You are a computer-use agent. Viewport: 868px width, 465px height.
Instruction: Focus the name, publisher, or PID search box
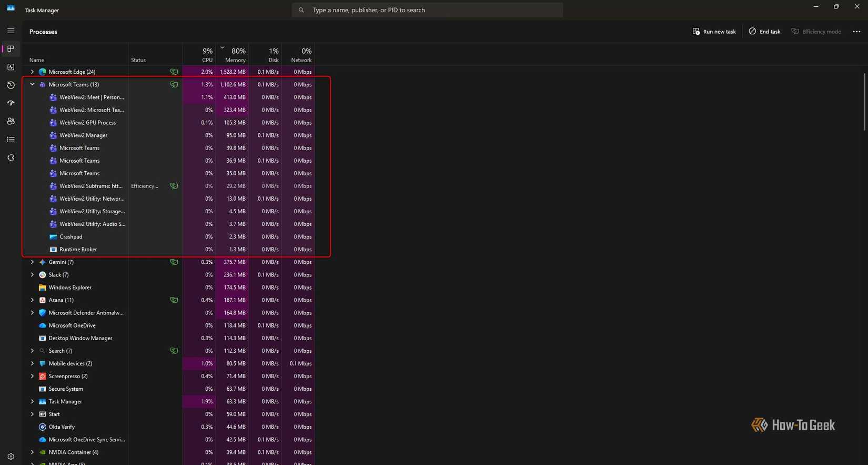427,10
